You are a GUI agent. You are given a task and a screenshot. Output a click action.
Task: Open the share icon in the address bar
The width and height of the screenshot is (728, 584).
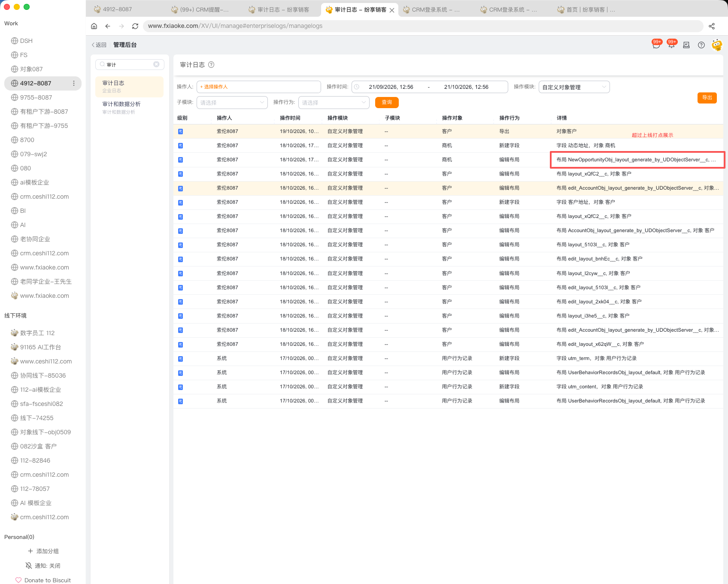point(712,26)
